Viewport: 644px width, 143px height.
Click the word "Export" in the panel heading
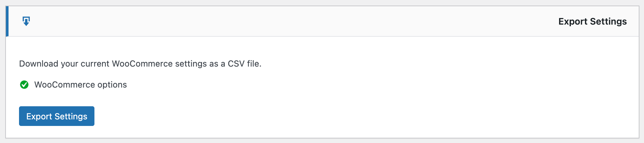tap(573, 22)
